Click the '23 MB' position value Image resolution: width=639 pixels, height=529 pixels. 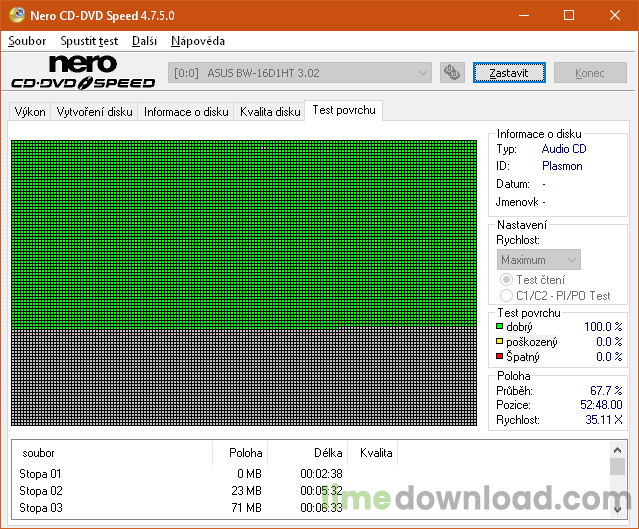[246, 491]
